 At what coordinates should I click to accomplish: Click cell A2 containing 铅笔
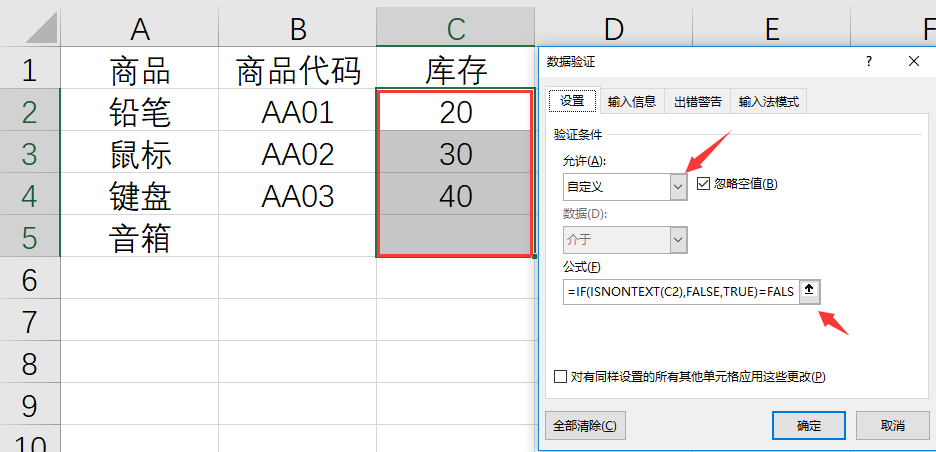pos(140,110)
